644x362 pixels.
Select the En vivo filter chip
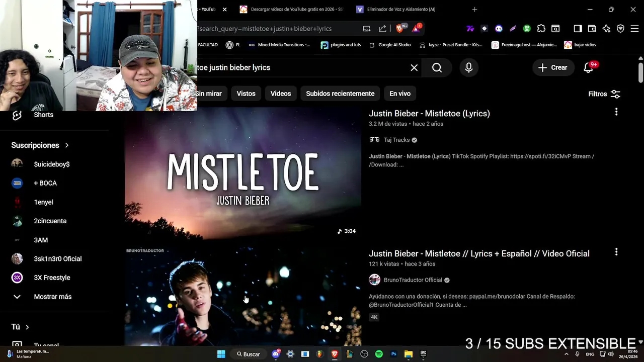tap(400, 94)
